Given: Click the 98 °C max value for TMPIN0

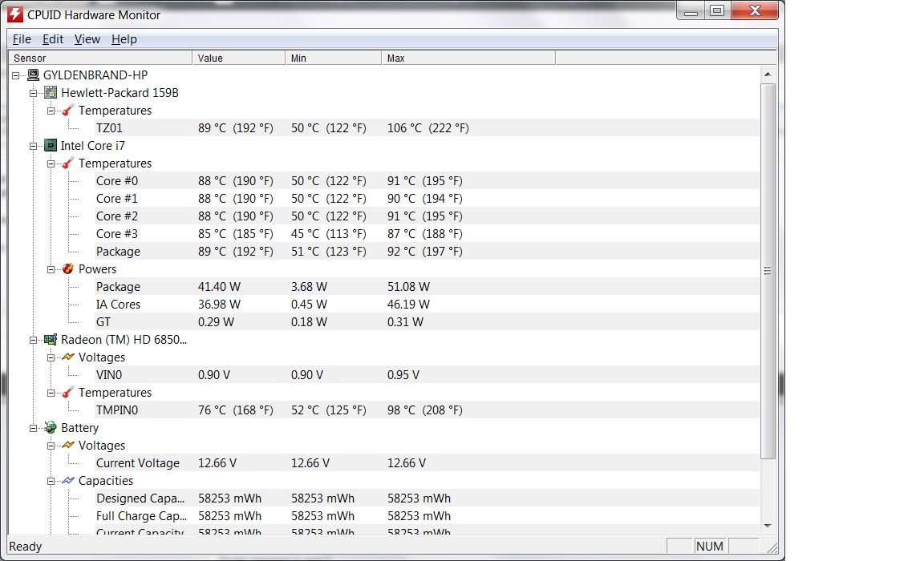Looking at the screenshot, I should (x=425, y=410).
